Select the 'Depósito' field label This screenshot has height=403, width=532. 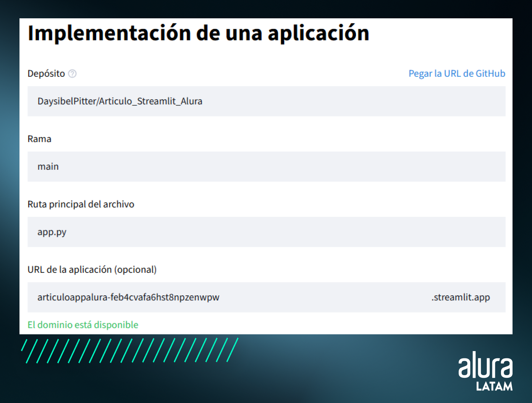46,74
